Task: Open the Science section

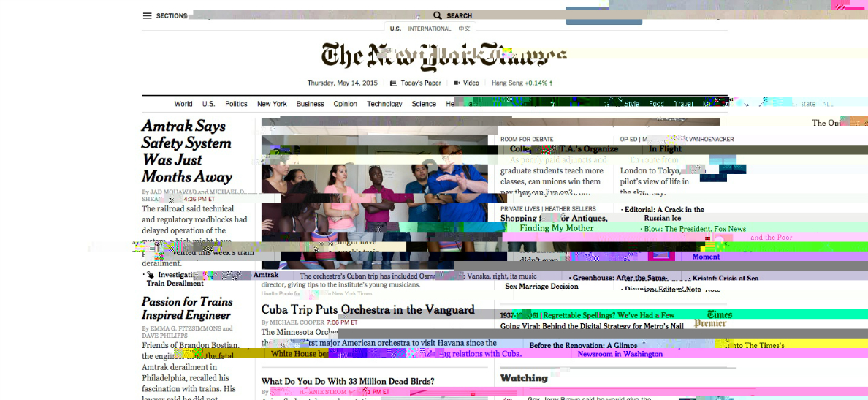Action: click(x=424, y=104)
